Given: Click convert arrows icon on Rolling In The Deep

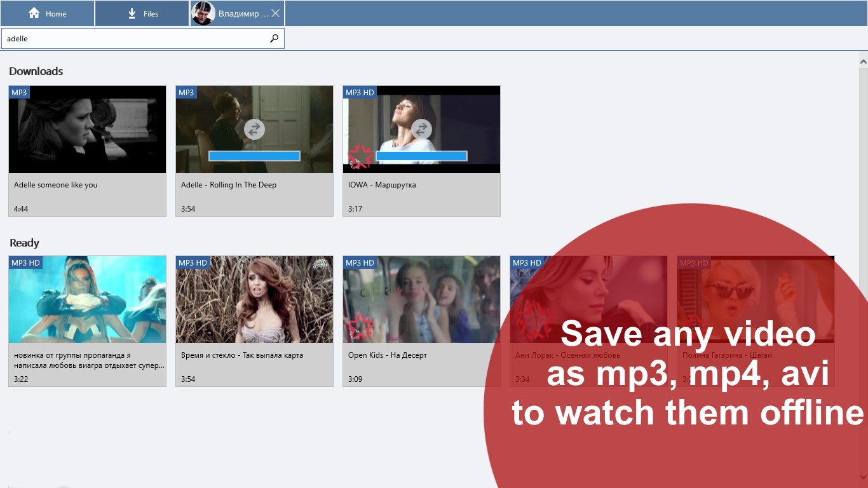Looking at the screenshot, I should coord(254,129).
